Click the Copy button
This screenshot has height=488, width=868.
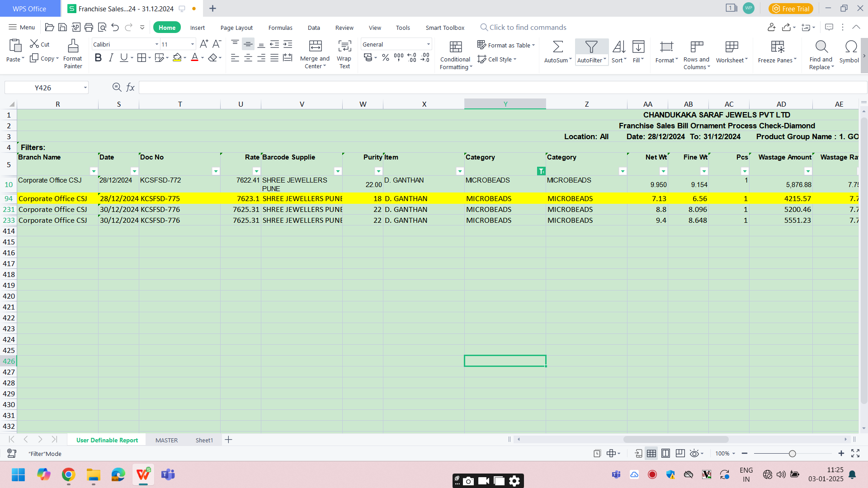point(44,58)
